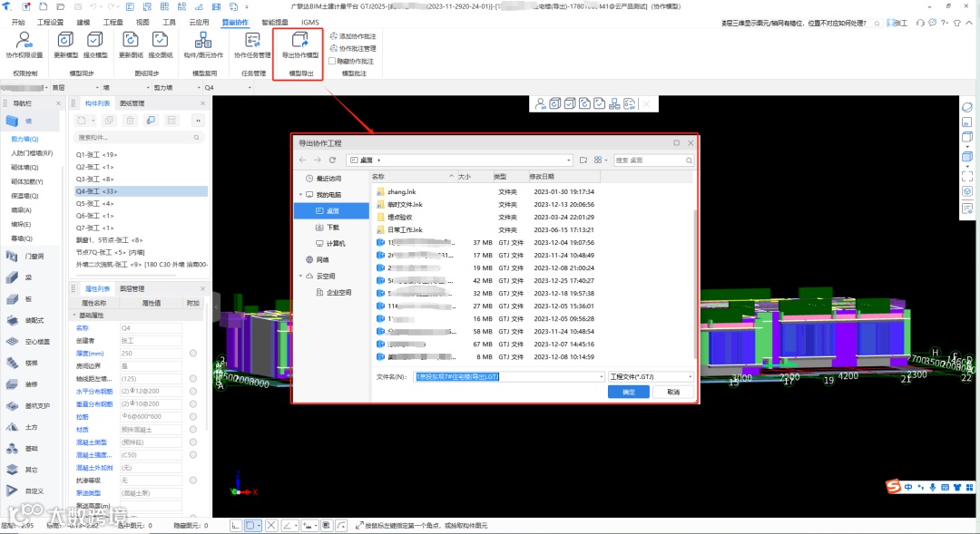
Task: Confirm export with the 确定 button
Action: (629, 392)
